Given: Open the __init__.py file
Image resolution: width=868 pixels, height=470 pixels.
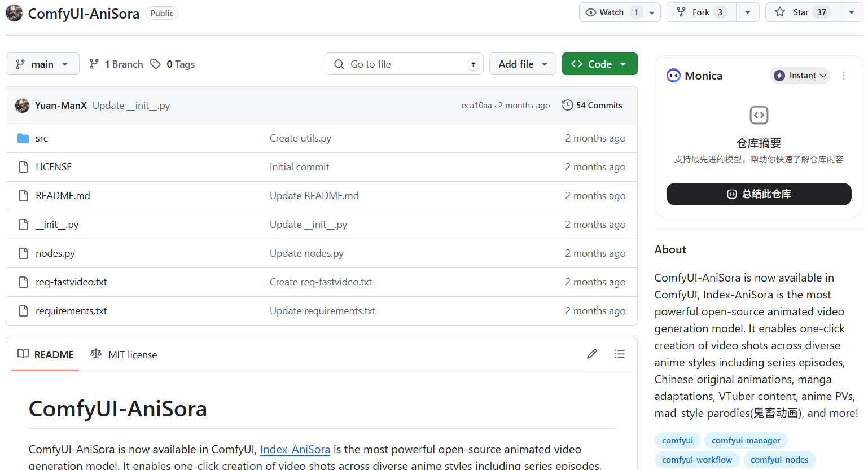Looking at the screenshot, I should click(x=57, y=225).
